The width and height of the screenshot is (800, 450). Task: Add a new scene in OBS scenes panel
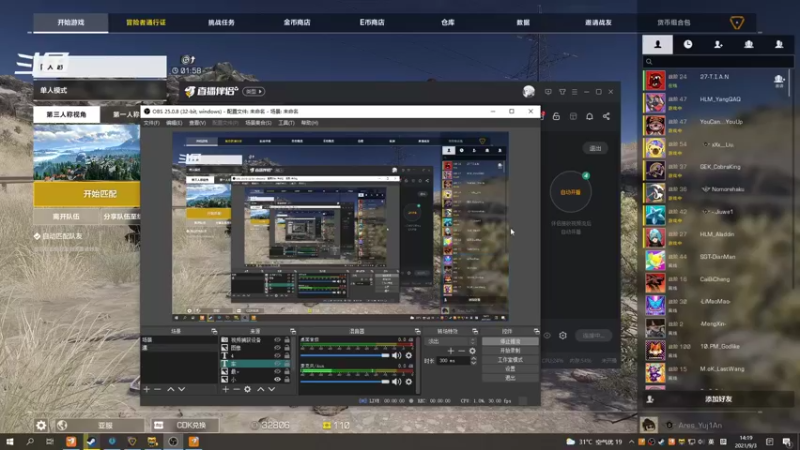tap(146, 389)
